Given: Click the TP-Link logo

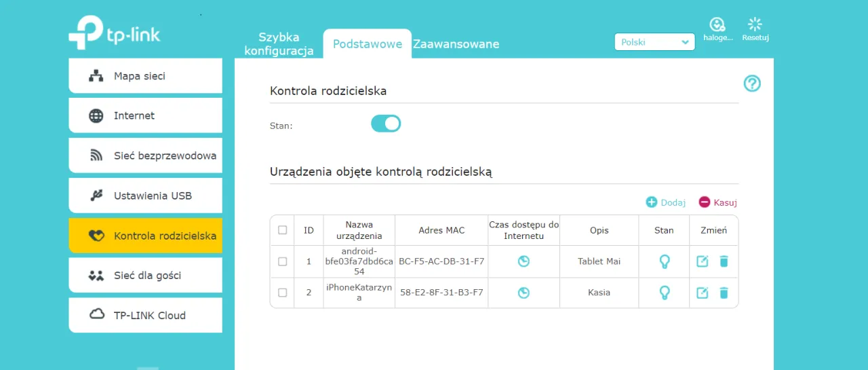Looking at the screenshot, I should point(115,33).
